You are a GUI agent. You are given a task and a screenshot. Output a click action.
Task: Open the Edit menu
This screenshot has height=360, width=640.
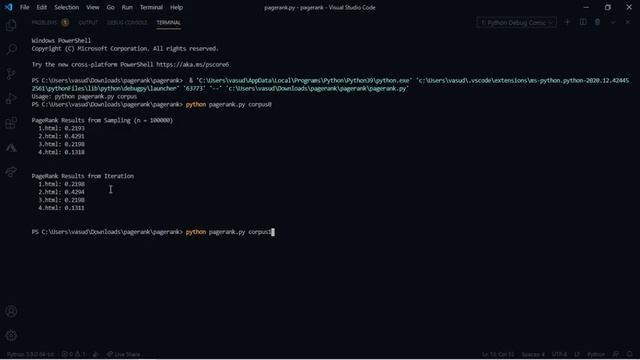42,7
